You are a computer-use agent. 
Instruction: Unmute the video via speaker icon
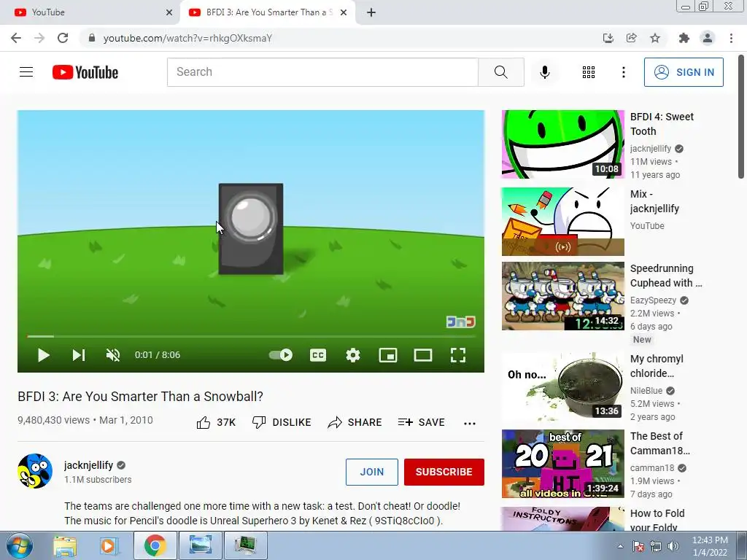113,355
